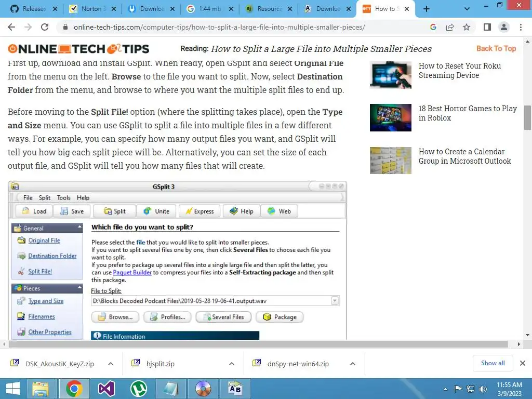Open Calendar Group in Outlook article
The image size is (532, 399).
coord(464,156)
